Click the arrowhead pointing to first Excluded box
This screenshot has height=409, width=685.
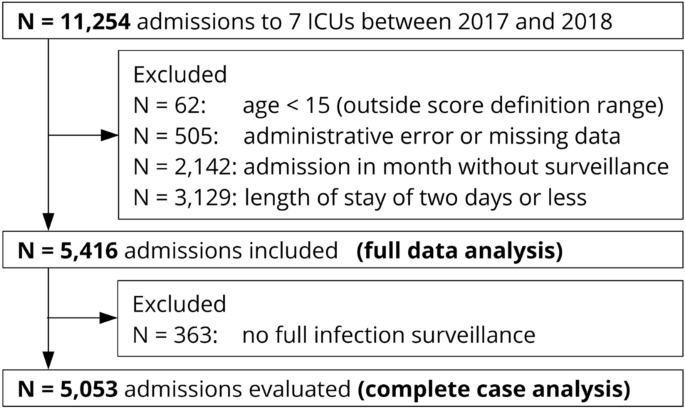click(x=110, y=135)
